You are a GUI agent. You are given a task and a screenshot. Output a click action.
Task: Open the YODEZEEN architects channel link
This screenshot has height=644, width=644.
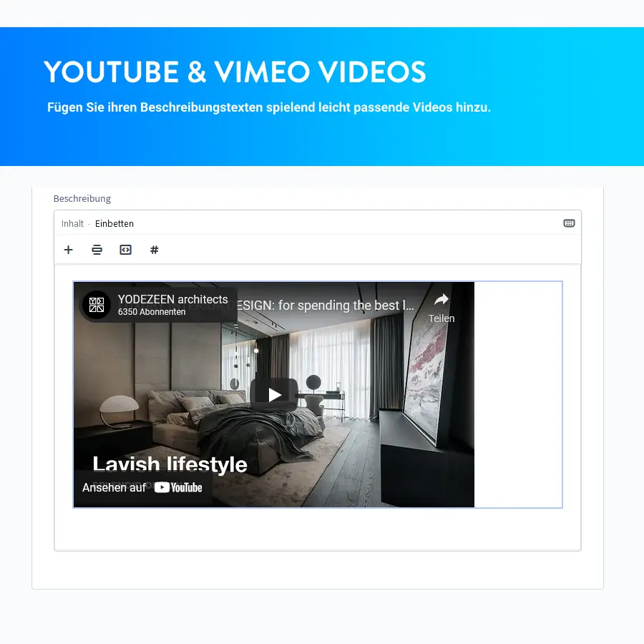(x=172, y=300)
